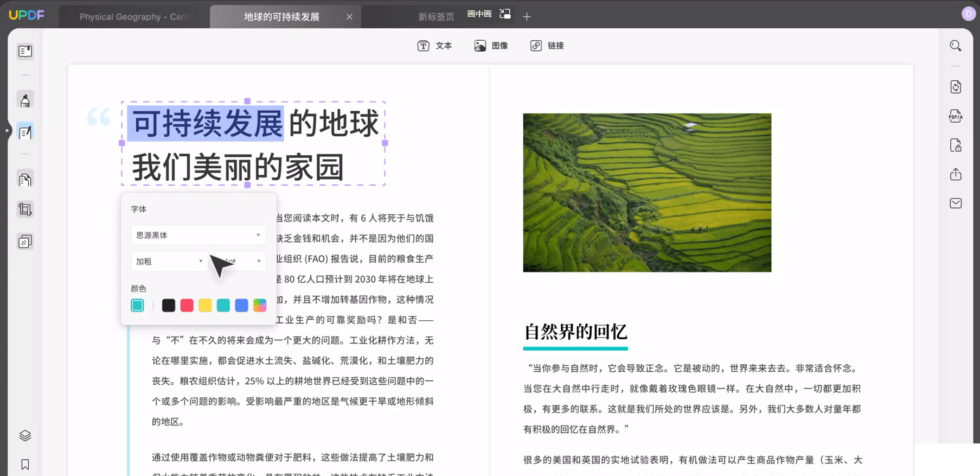Open the protect PDF lock icon
Viewport: 980px width, 476px height.
click(x=955, y=145)
